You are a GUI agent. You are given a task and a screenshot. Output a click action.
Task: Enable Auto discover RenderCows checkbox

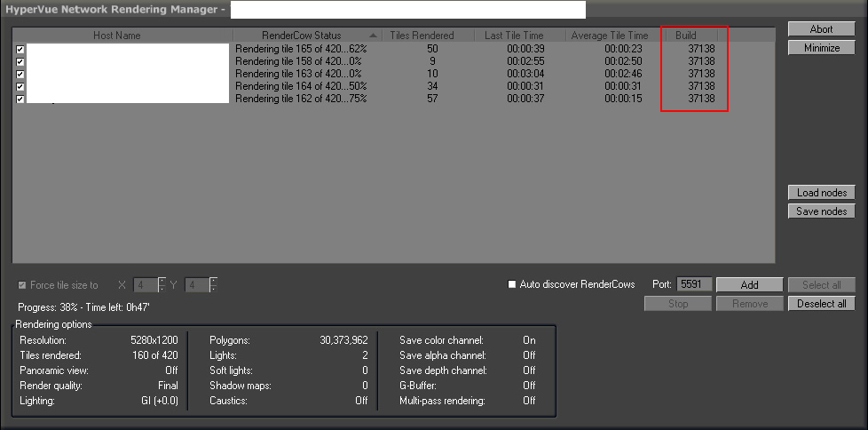coord(512,285)
